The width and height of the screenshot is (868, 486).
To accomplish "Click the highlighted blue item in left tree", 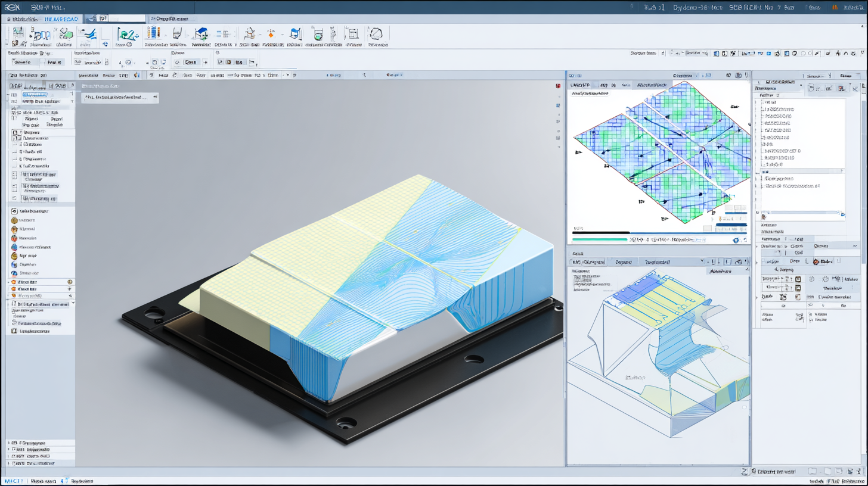I will pyautogui.click(x=36, y=95).
